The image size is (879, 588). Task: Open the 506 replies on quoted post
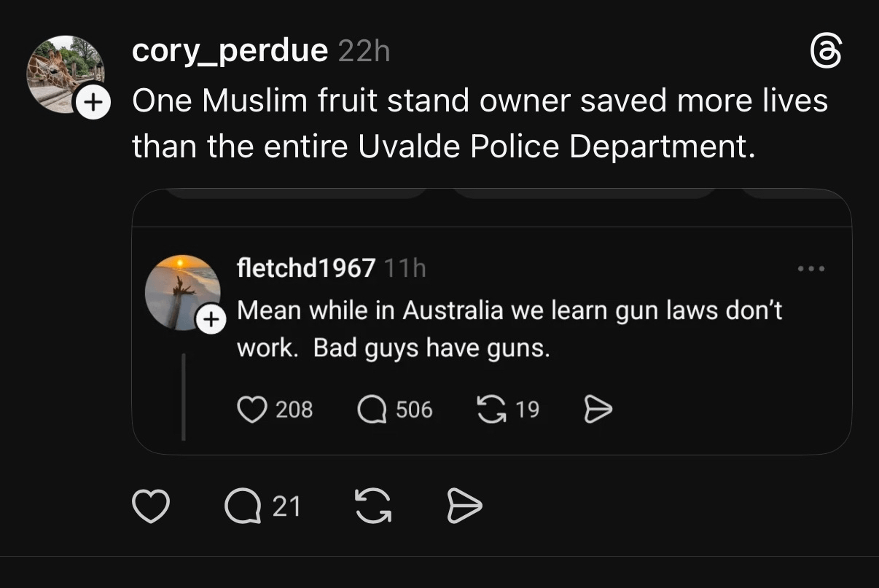(372, 410)
